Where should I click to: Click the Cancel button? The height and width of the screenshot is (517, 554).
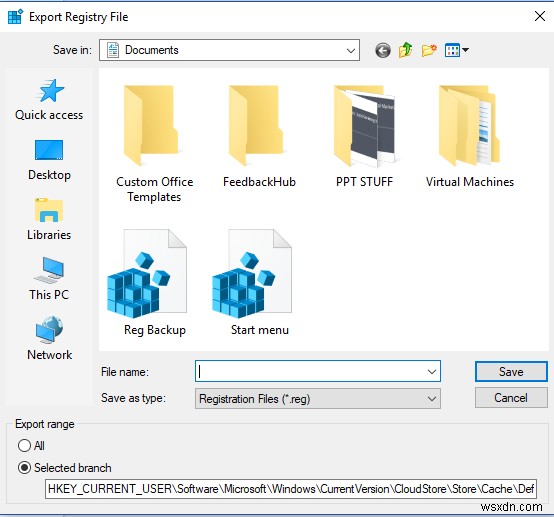[x=511, y=398]
